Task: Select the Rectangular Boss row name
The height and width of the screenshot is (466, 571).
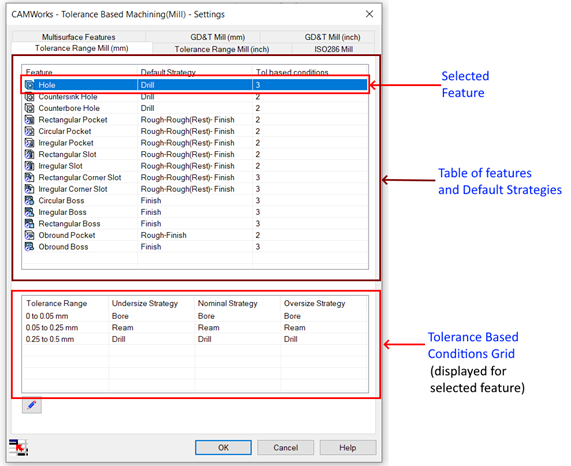Action: [69, 224]
